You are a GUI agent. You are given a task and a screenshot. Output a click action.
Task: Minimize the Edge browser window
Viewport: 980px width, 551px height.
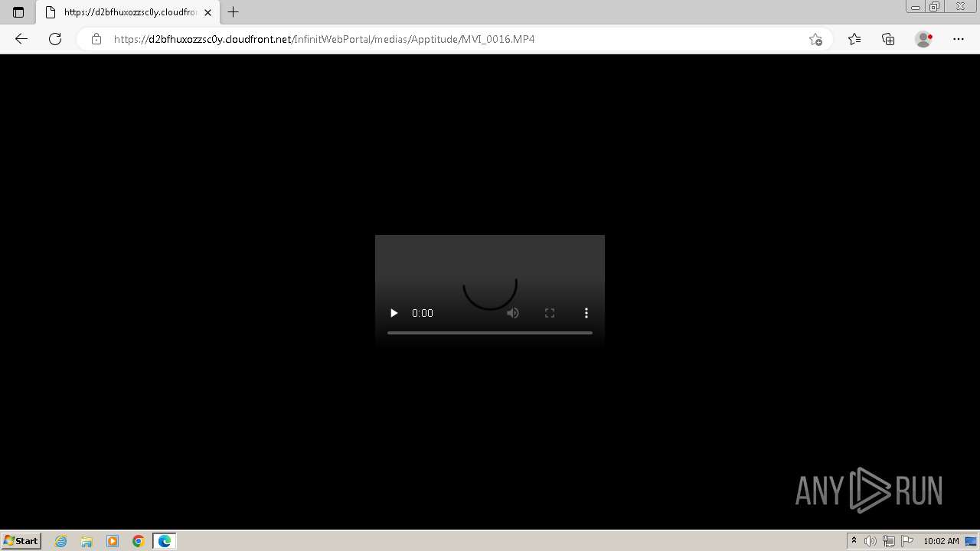[x=916, y=7]
